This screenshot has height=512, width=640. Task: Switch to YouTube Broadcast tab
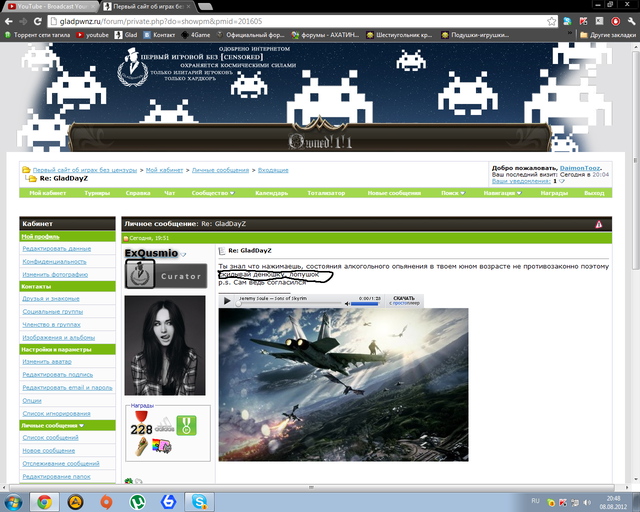[x=51, y=7]
